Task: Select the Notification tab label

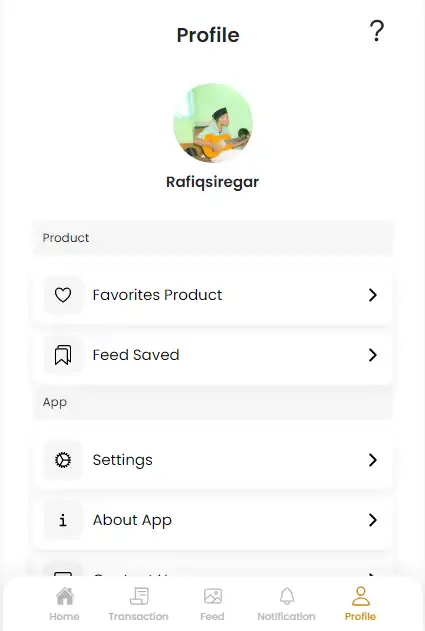Action: pos(287,617)
